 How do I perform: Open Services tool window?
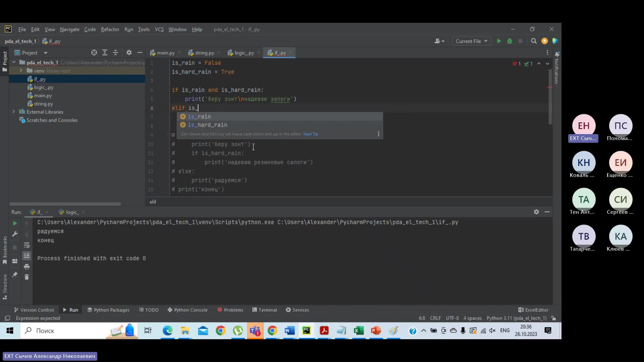tap(298, 310)
